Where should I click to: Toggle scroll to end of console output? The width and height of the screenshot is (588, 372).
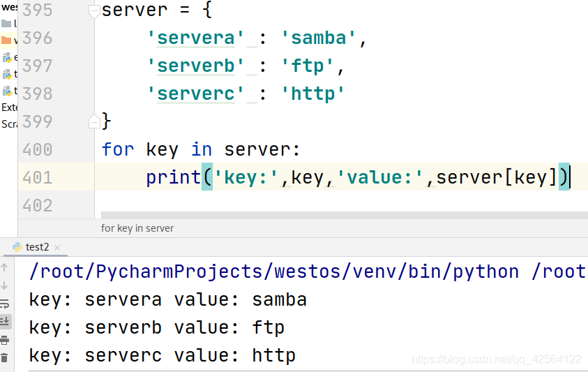tap(5, 321)
